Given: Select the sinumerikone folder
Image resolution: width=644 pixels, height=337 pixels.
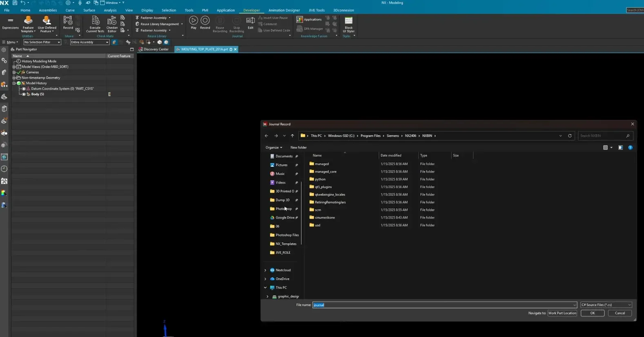Looking at the screenshot, I should pyautogui.click(x=325, y=217).
